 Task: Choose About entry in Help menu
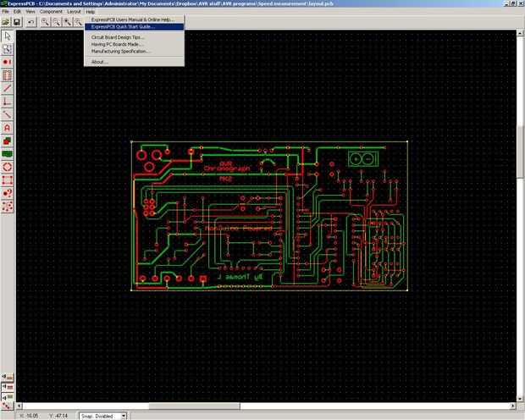[134, 62]
